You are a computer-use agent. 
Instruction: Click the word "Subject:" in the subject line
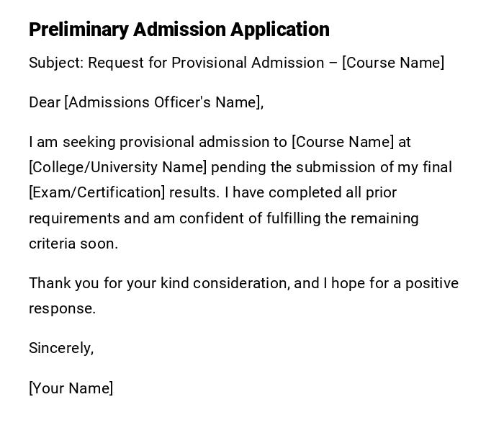[x=56, y=63]
